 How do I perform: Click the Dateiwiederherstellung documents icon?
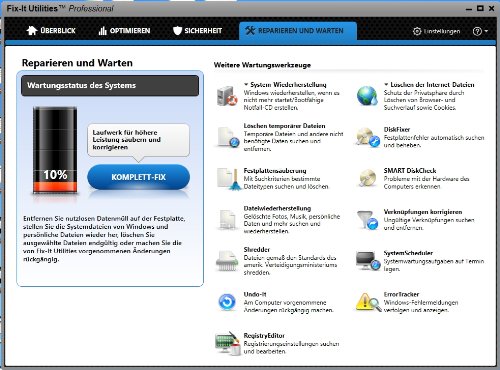pyautogui.click(x=227, y=220)
